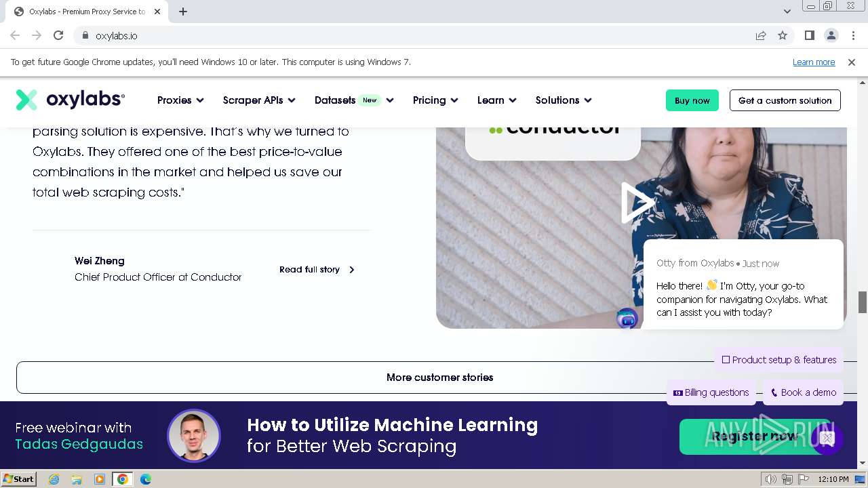Expand the Learn menu
This screenshot has height=488, width=868.
pos(496,100)
